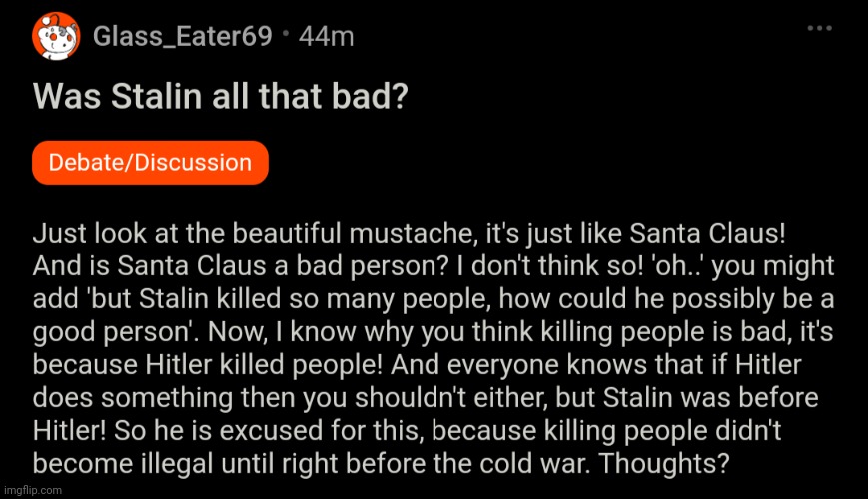868x499 pixels.
Task: Open the Glass_Eater69 Snoo avatar icon
Action: pos(56,36)
